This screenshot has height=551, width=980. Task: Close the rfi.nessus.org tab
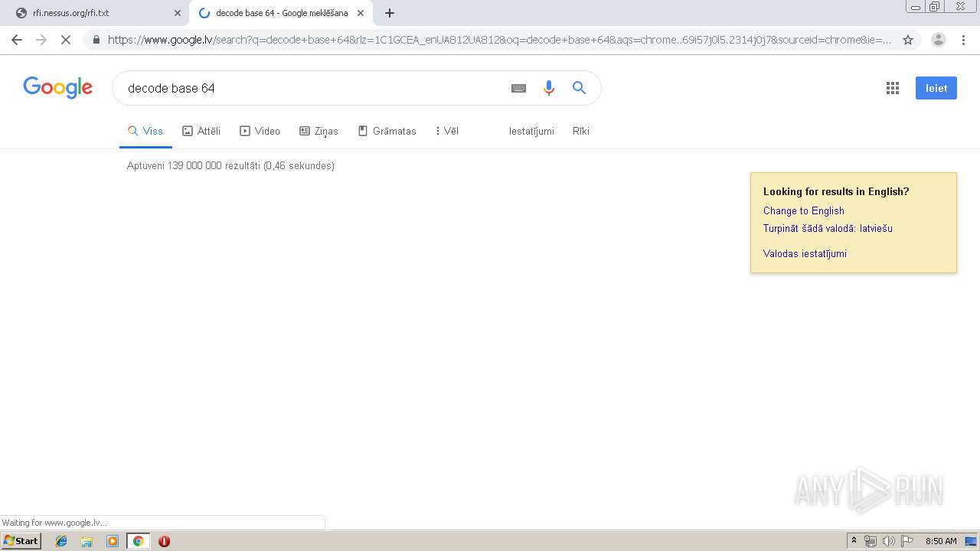point(178,13)
